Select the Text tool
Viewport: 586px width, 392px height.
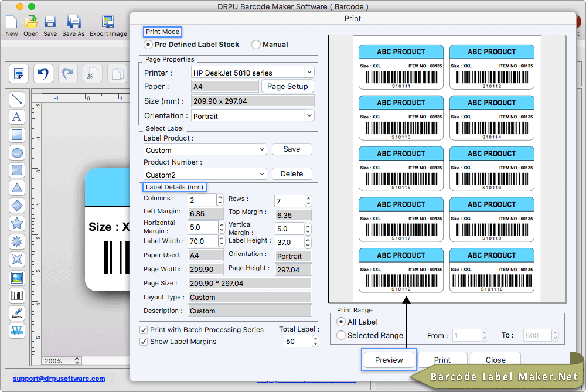pyautogui.click(x=17, y=117)
